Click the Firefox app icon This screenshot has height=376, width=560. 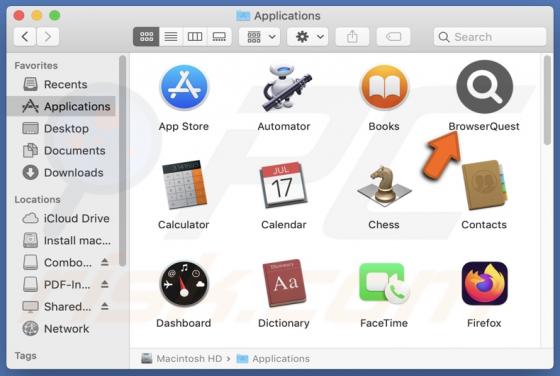coord(485,284)
